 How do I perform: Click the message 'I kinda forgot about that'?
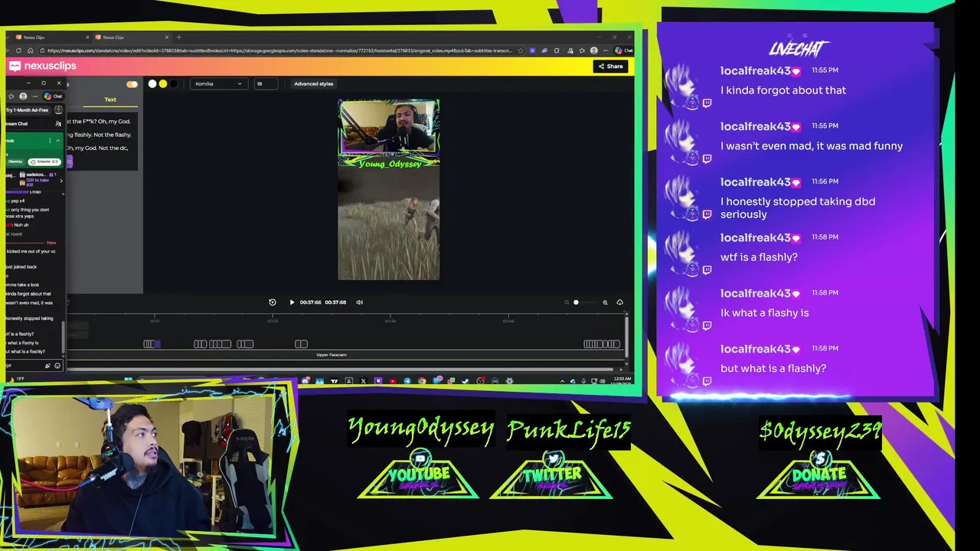coord(783,90)
